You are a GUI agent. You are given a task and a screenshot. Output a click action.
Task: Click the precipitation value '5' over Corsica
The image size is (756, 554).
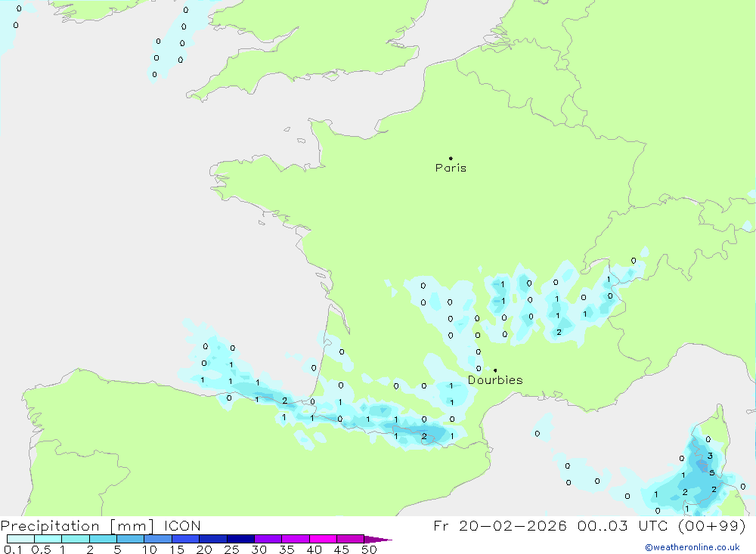tap(711, 472)
